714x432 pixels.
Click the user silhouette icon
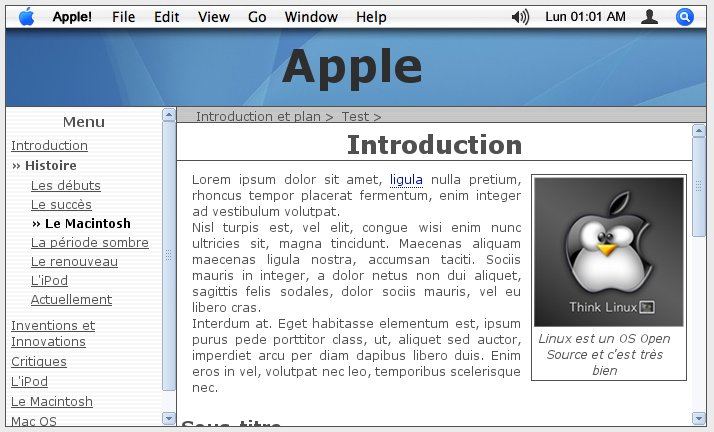point(649,17)
